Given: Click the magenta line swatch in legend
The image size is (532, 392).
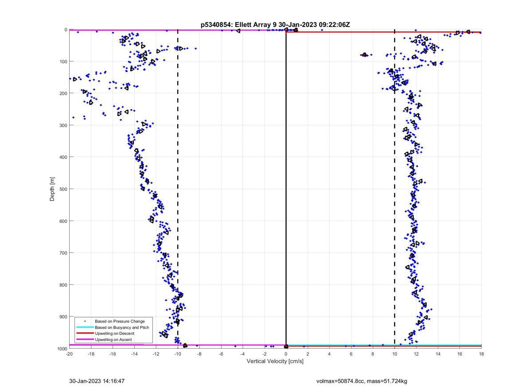Looking at the screenshot, I should pos(85,340).
